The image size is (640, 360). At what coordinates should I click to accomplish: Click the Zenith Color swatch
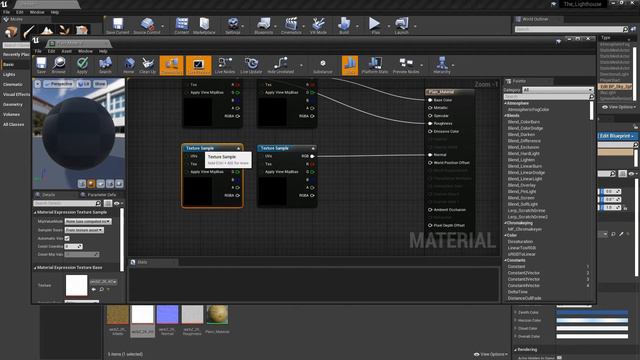[x=592, y=312]
